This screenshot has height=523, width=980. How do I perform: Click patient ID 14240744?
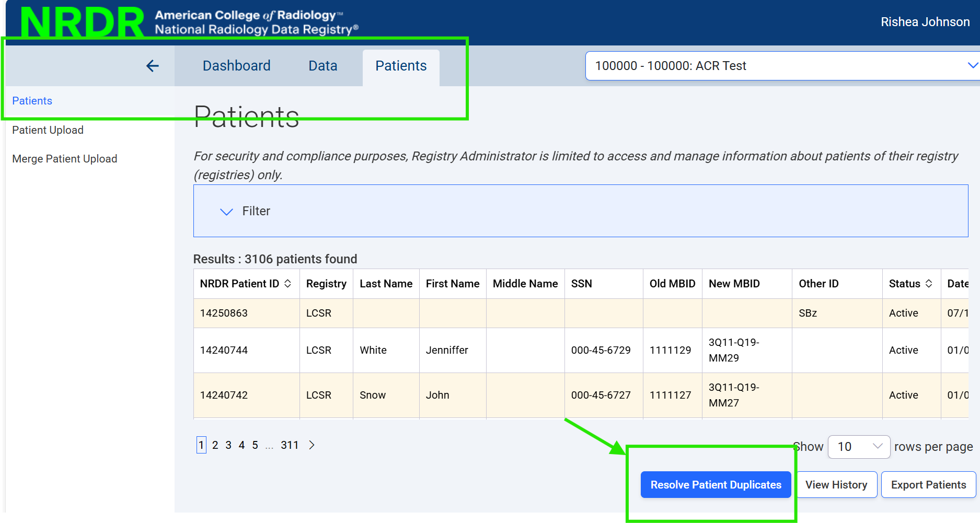click(224, 350)
